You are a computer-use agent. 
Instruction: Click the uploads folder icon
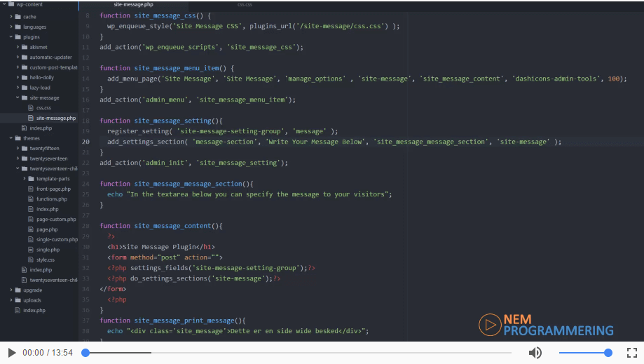tap(18, 300)
